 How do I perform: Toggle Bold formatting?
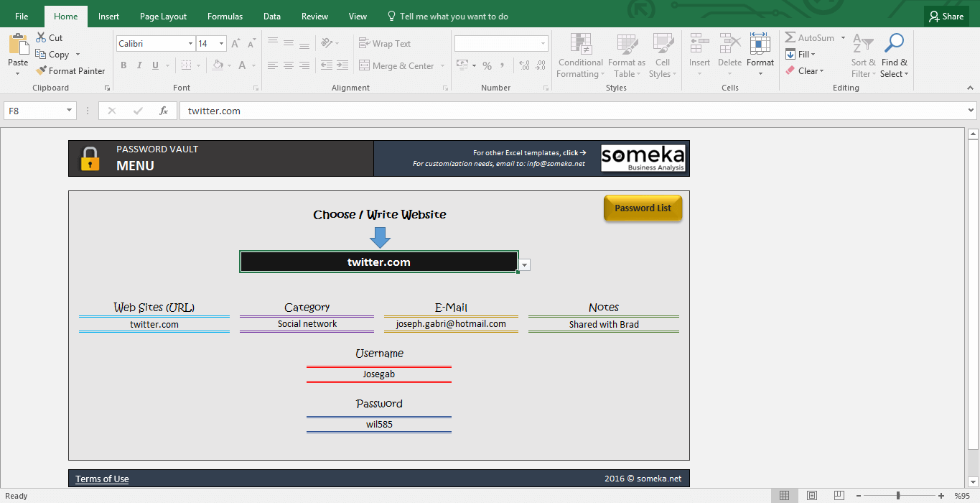123,65
